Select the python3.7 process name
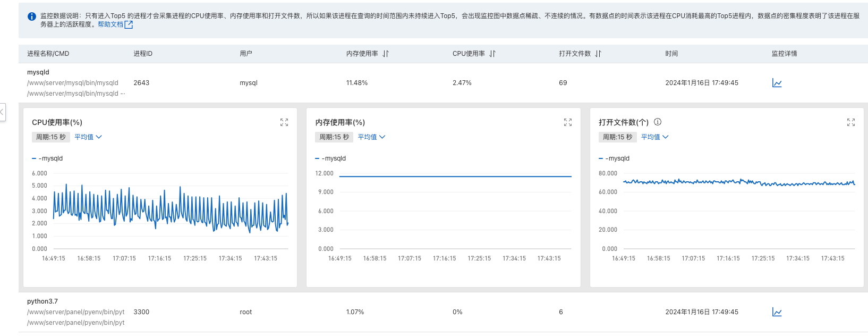This screenshot has width=868, height=336. 42,301
